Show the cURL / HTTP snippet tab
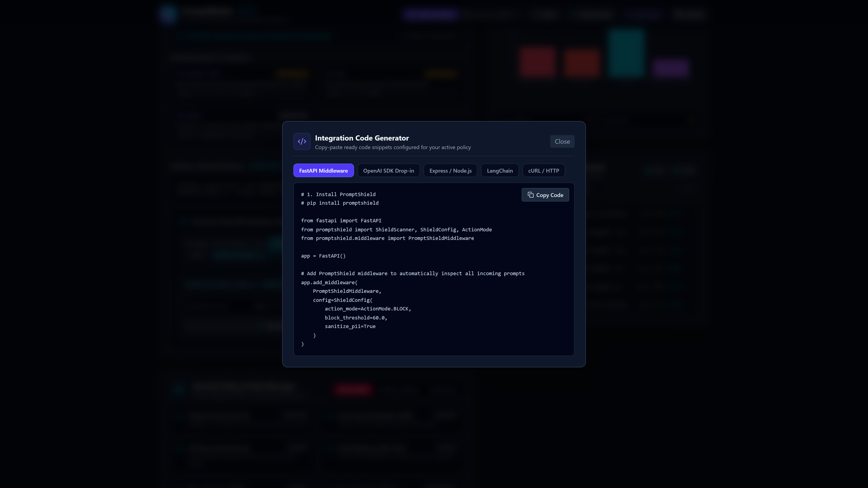 point(543,170)
